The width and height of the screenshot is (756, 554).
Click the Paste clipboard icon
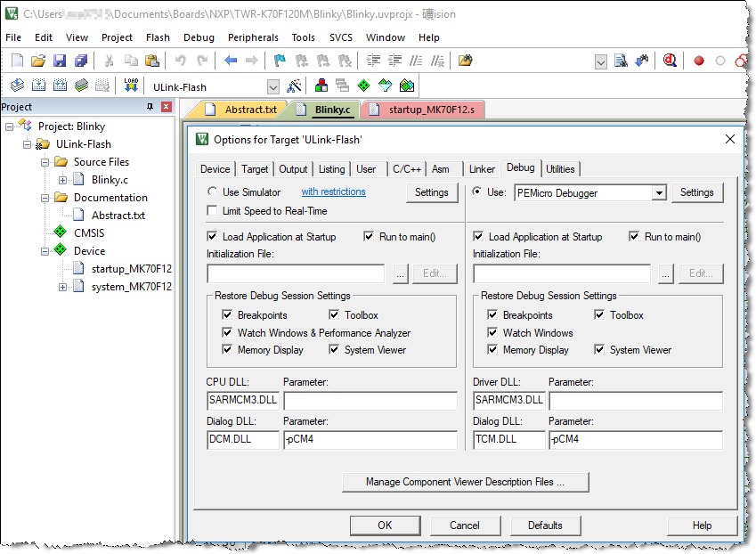(152, 61)
